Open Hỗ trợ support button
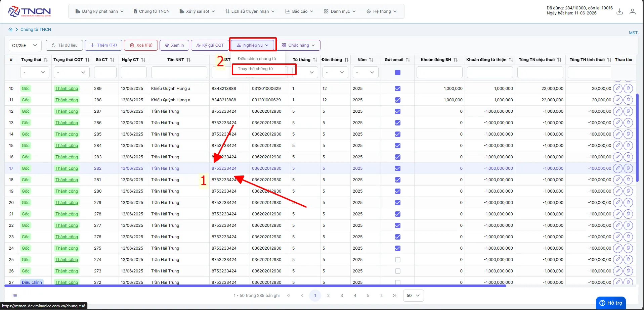 [611, 303]
